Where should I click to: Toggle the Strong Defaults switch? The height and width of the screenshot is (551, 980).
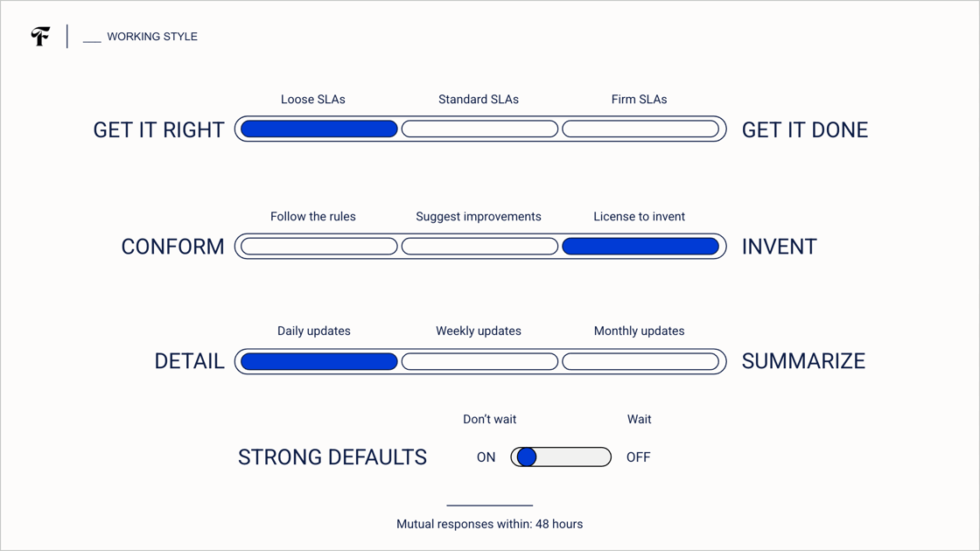561,457
